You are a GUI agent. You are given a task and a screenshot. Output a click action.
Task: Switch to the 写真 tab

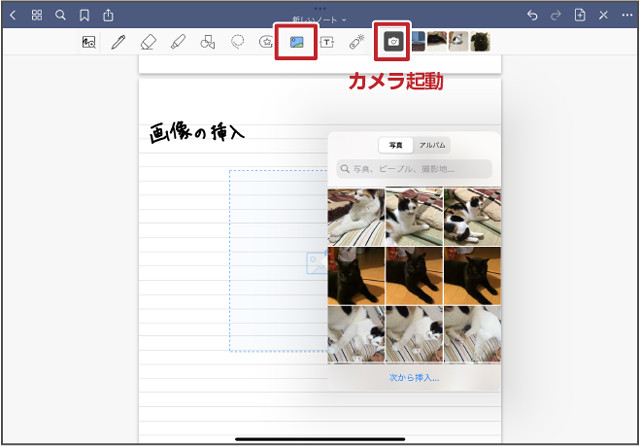coord(397,146)
